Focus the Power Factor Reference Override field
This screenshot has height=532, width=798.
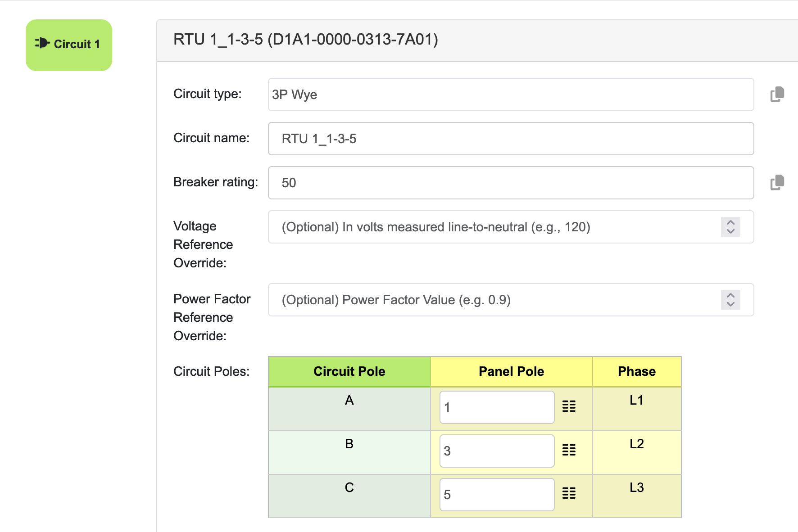tap(495, 300)
